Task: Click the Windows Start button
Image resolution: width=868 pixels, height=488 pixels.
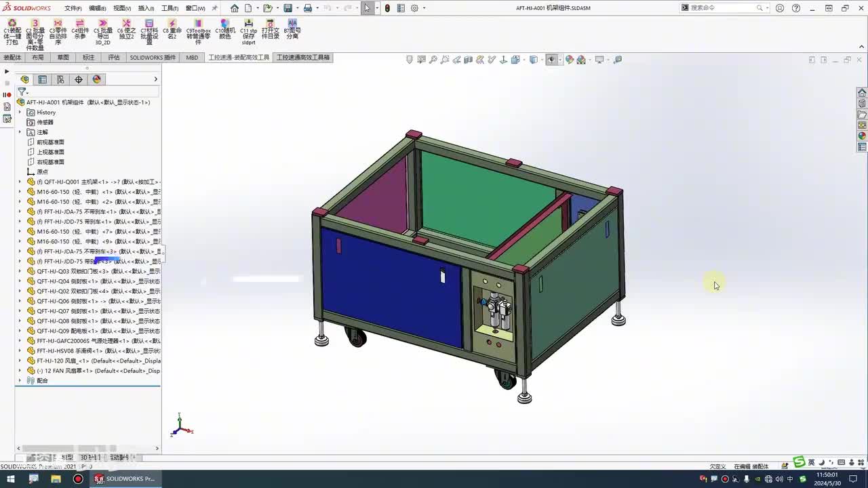Action: 11,479
